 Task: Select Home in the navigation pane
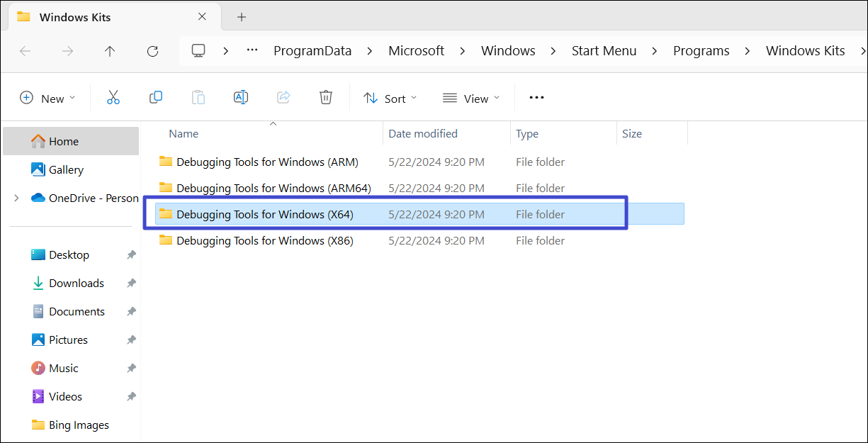coord(63,142)
